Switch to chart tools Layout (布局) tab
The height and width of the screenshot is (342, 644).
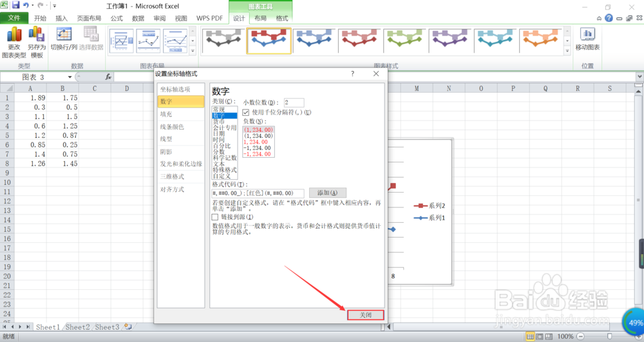(x=260, y=18)
